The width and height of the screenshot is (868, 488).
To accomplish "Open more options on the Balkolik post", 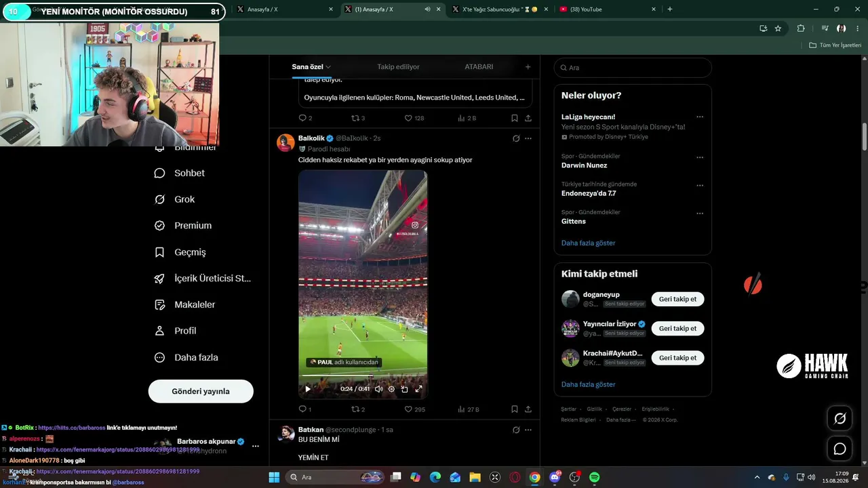I will click(x=528, y=138).
